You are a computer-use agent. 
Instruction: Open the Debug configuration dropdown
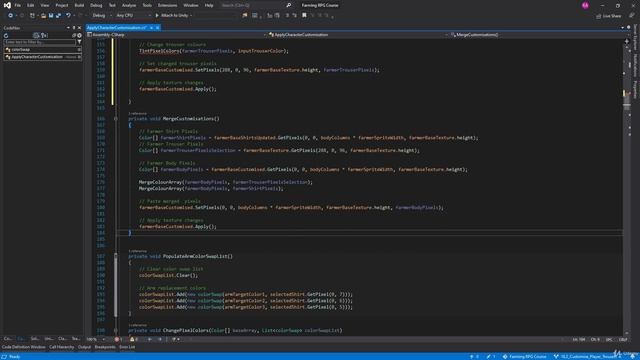tap(101, 16)
